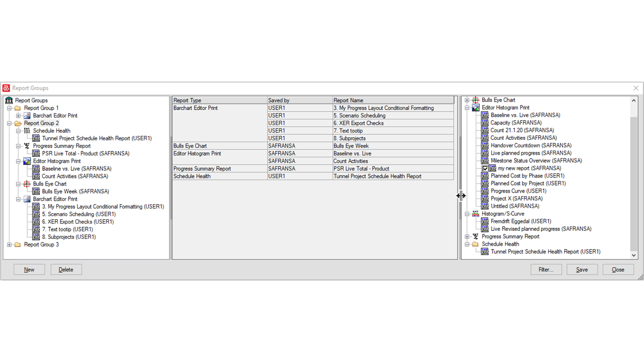Click 'Bulls Eye Chart' cell in Report Type column
The width and height of the screenshot is (644, 362).
pyautogui.click(x=219, y=146)
